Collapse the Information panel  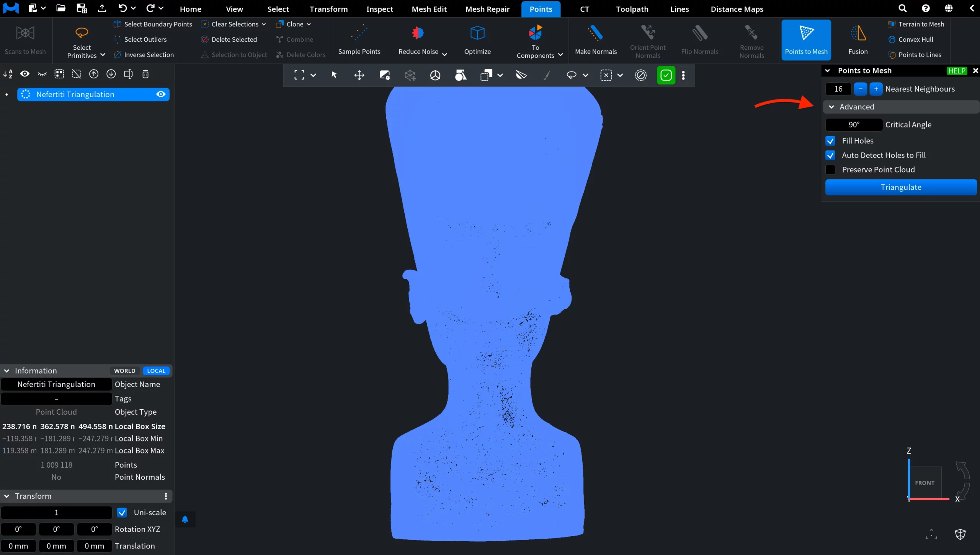pos(7,371)
